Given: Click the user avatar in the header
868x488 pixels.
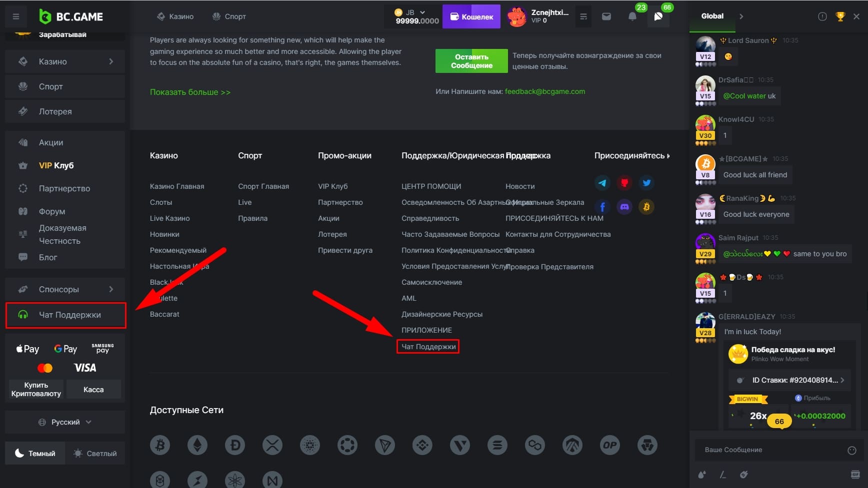Looking at the screenshot, I should coord(516,16).
